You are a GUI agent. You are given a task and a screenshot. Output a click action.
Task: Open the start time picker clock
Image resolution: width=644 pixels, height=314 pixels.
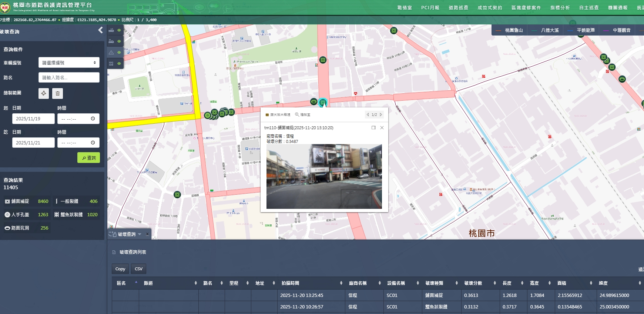93,119
